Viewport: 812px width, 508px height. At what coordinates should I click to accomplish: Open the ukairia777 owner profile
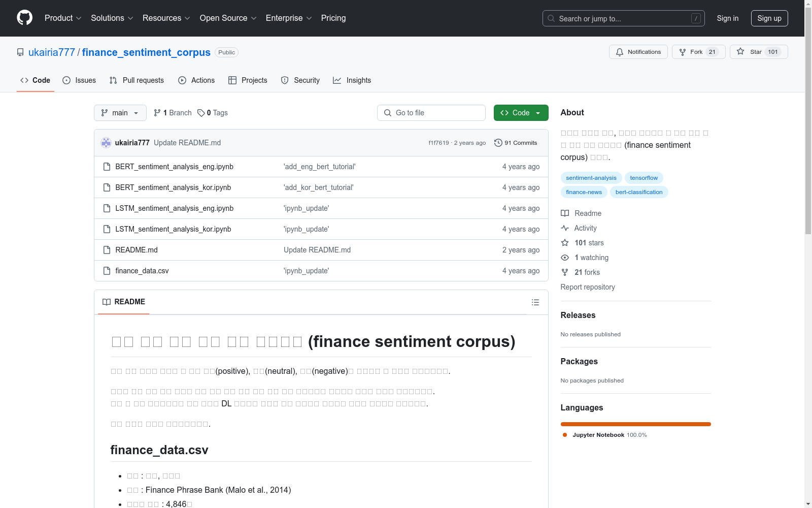52,52
